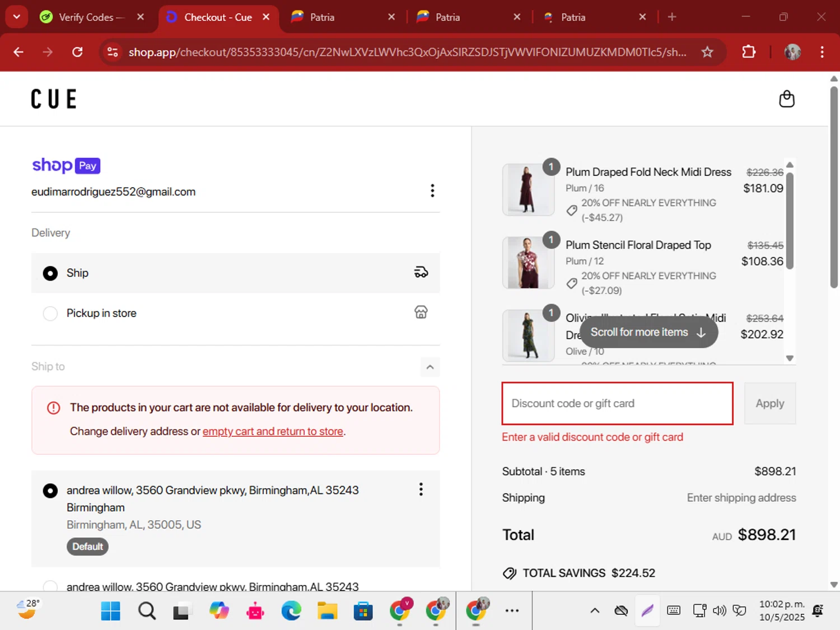Open the volume control in tray

point(719,611)
